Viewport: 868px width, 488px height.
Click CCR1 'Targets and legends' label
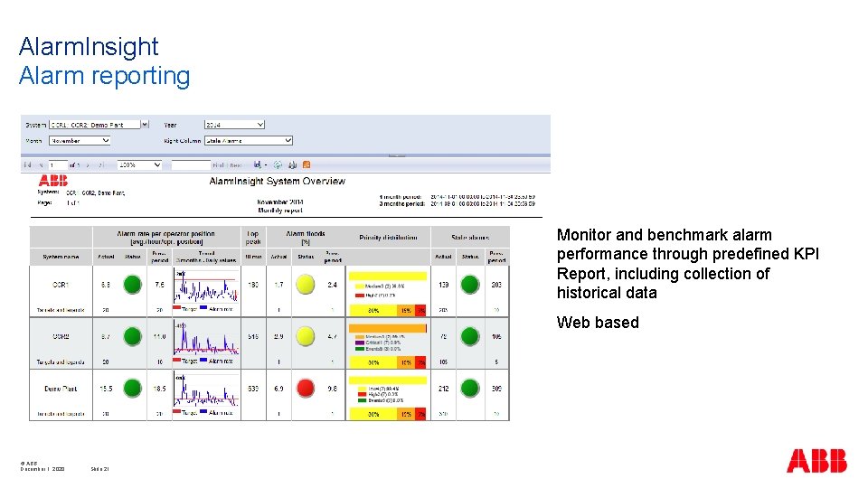pos(61,310)
